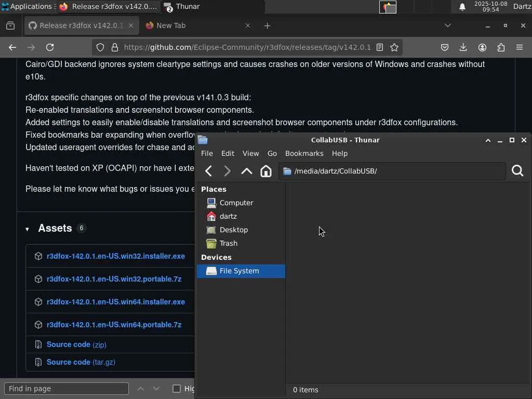Toggle reader view in address bar

[380, 47]
